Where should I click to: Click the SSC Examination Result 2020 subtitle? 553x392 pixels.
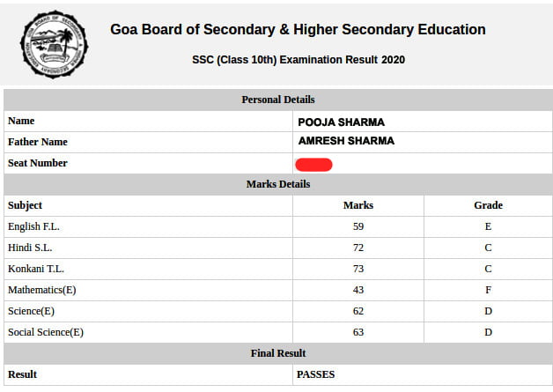(299, 61)
